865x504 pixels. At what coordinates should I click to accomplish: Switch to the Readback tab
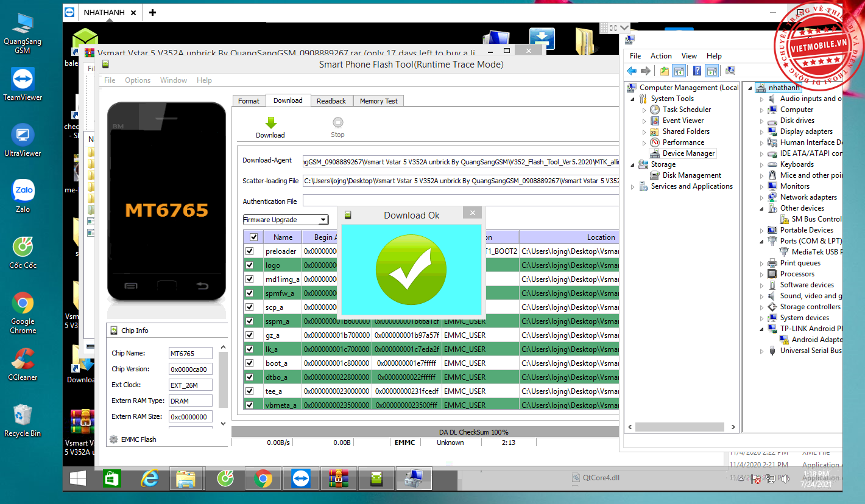(331, 101)
